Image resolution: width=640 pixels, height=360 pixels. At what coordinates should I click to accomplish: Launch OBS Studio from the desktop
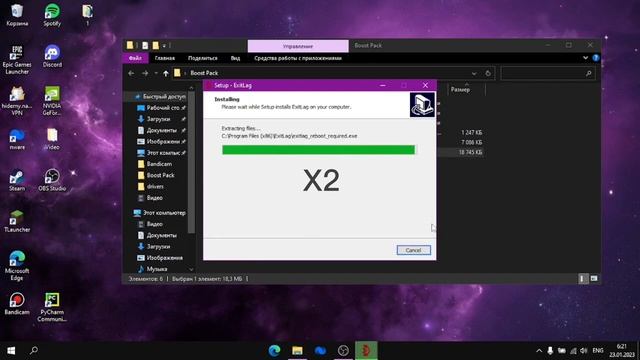coord(52,180)
